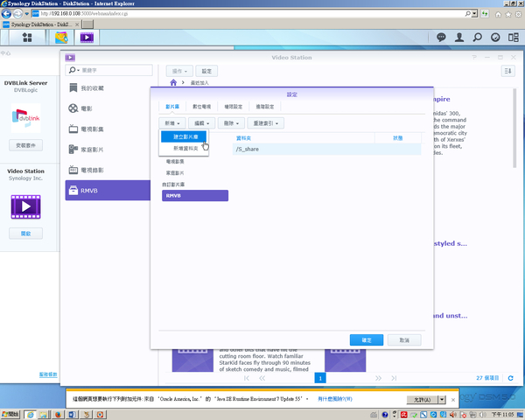Click DVBLink package logo icon

[x=26, y=119]
